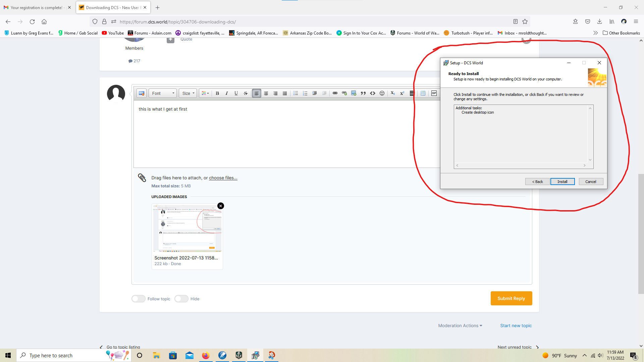The width and height of the screenshot is (644, 362).
Task: Switch to 'Your registration is complete' tab
Action: pos(36,7)
